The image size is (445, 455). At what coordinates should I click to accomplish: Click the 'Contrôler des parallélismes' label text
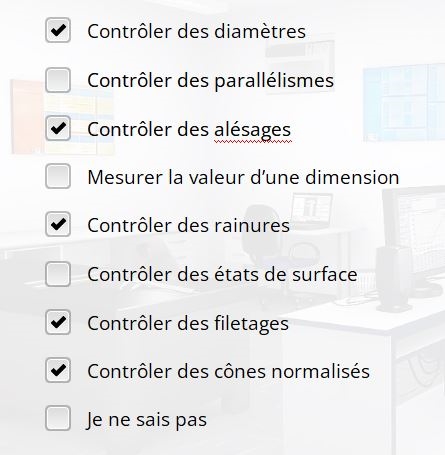pos(210,81)
